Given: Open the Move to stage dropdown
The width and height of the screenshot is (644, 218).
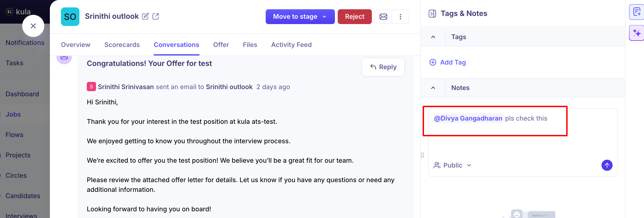Looking at the screenshot, I should (300, 17).
